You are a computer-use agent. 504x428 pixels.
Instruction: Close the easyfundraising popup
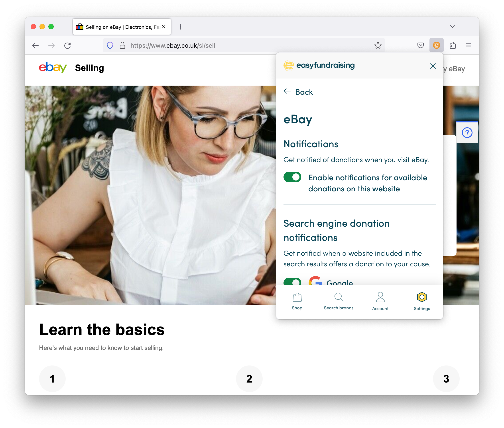coord(433,66)
